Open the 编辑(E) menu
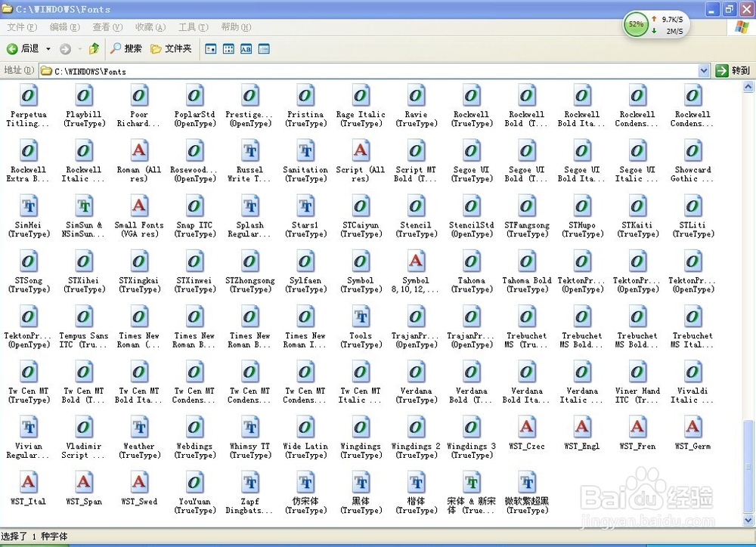The height and width of the screenshot is (547, 756). (x=64, y=27)
